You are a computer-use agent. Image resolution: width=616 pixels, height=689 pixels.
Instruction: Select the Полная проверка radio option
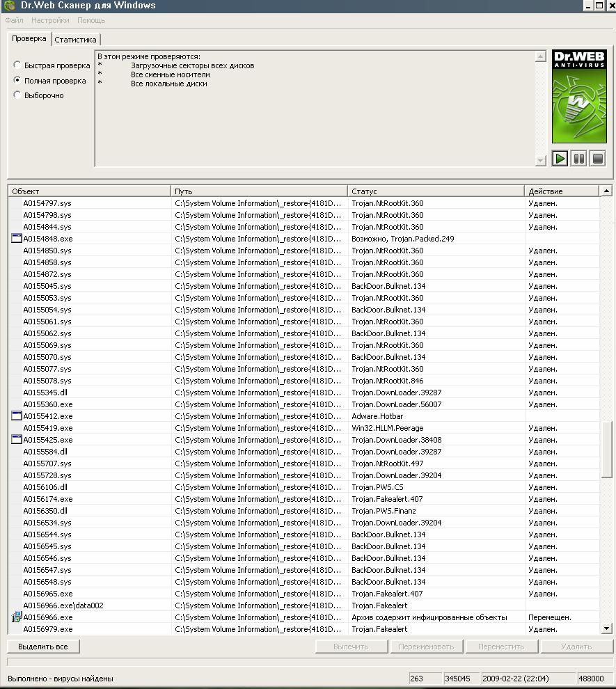pos(17,81)
